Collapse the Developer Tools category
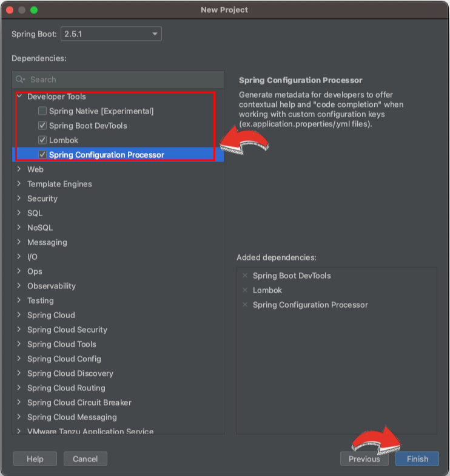The image size is (450, 476). pyautogui.click(x=19, y=97)
